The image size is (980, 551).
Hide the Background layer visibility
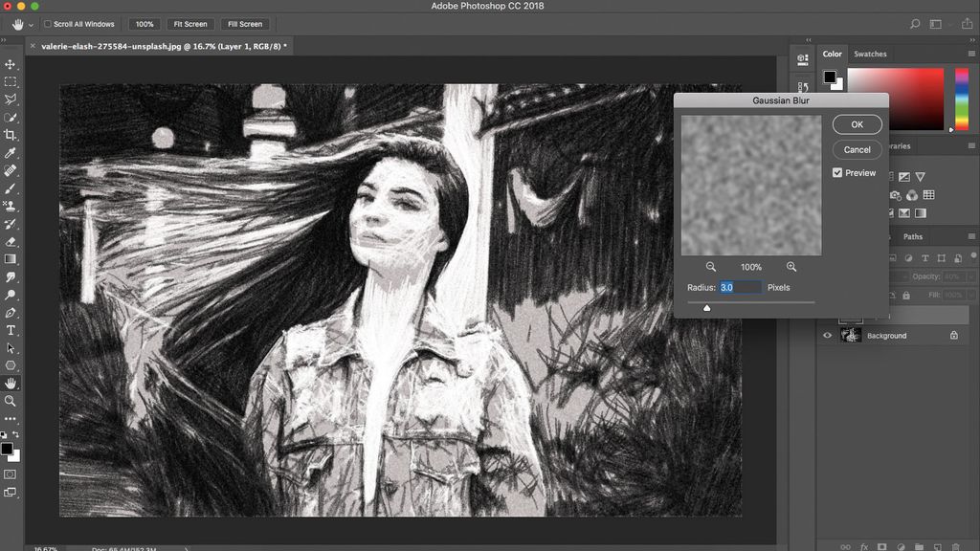(827, 335)
